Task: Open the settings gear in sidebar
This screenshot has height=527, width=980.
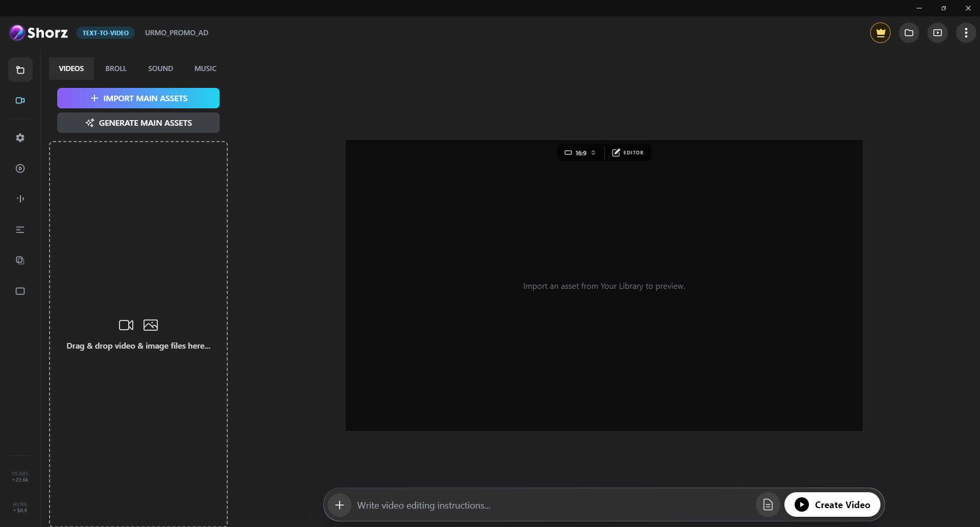Action: [x=20, y=138]
